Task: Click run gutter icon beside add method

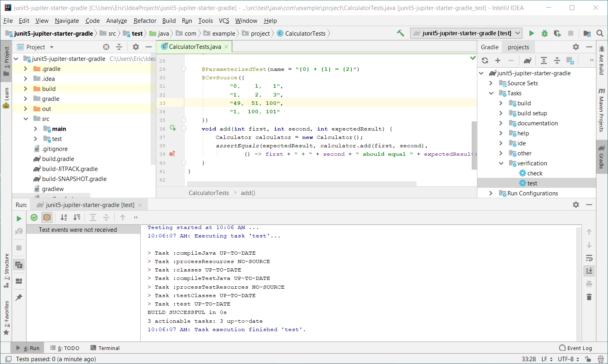Action: (x=173, y=128)
